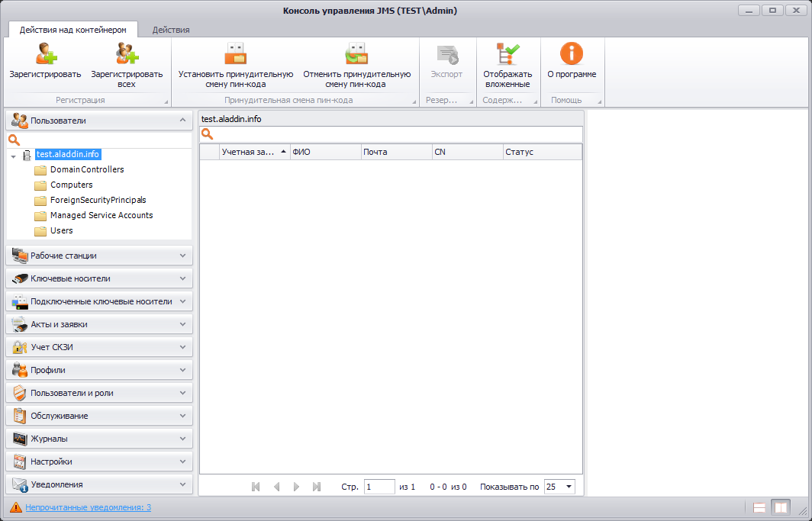Expand the Профили panel chevron
Viewport: 812px width, 521px height.
(183, 370)
